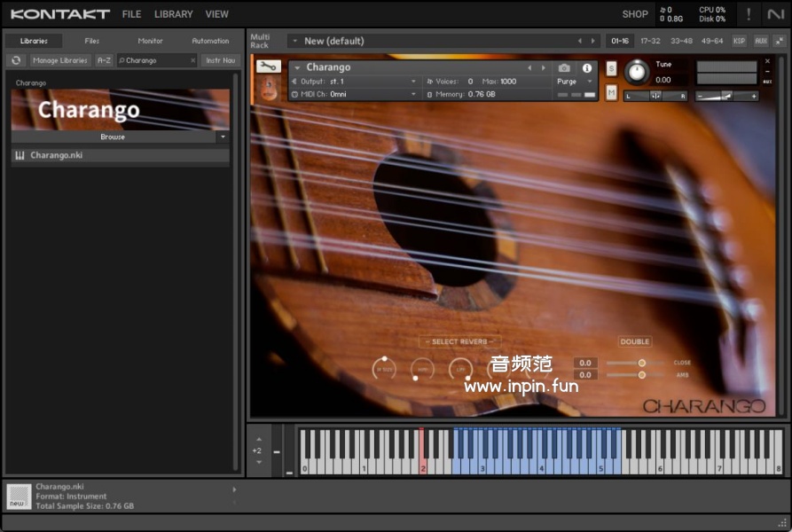Mute the Charango instrument

tap(611, 92)
